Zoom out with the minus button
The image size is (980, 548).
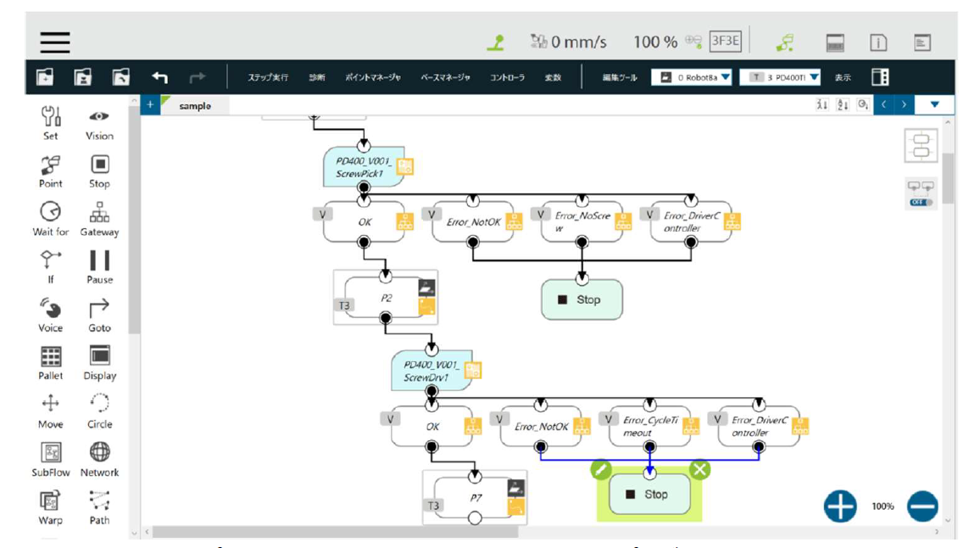[922, 506]
